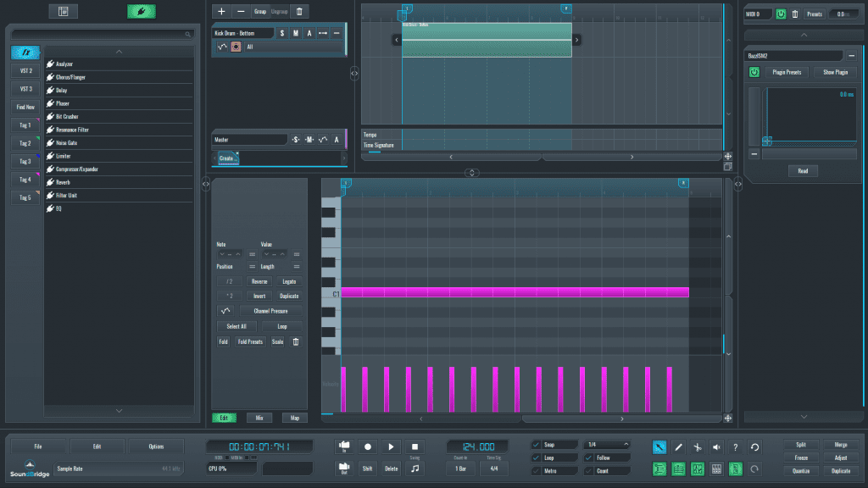868x488 pixels.
Task: Collapse the BazzISM2 plugin panel
Action: pyautogui.click(x=851, y=55)
